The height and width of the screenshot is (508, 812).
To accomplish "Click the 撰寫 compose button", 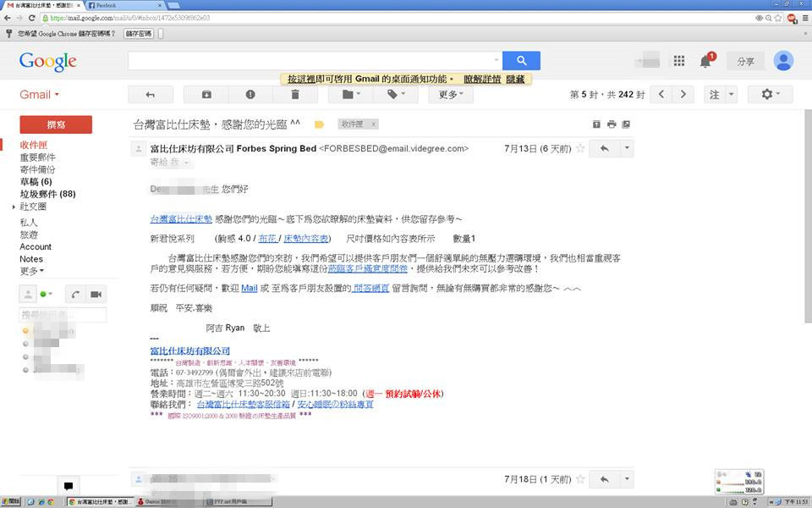I will (56, 124).
